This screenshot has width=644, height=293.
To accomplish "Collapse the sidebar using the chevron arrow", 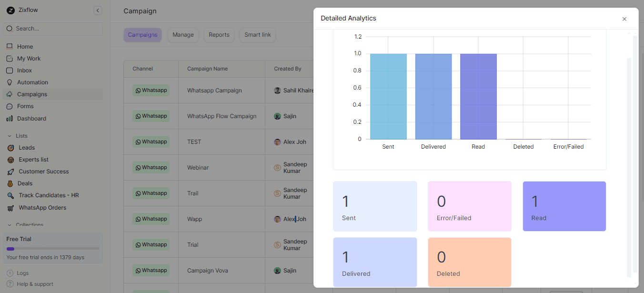I will [98, 10].
